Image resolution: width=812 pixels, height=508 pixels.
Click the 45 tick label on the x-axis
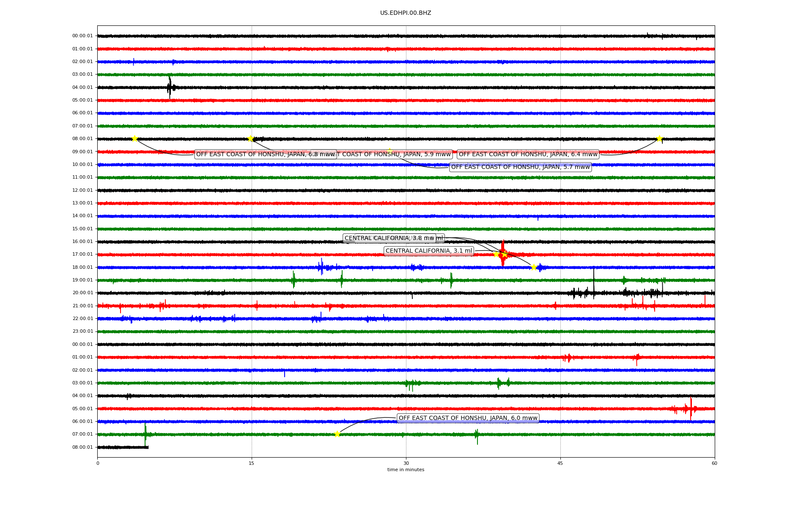tap(560, 463)
